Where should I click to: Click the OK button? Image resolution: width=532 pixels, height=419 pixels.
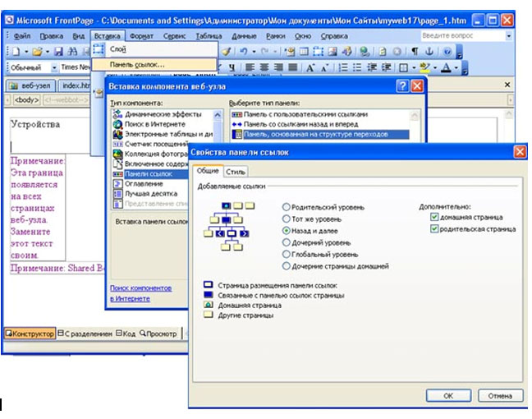point(448,395)
